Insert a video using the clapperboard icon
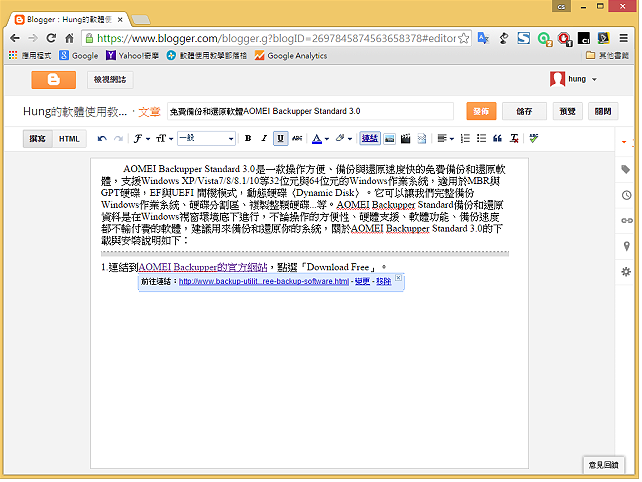The width and height of the screenshot is (642, 482). pyautogui.click(x=405, y=139)
